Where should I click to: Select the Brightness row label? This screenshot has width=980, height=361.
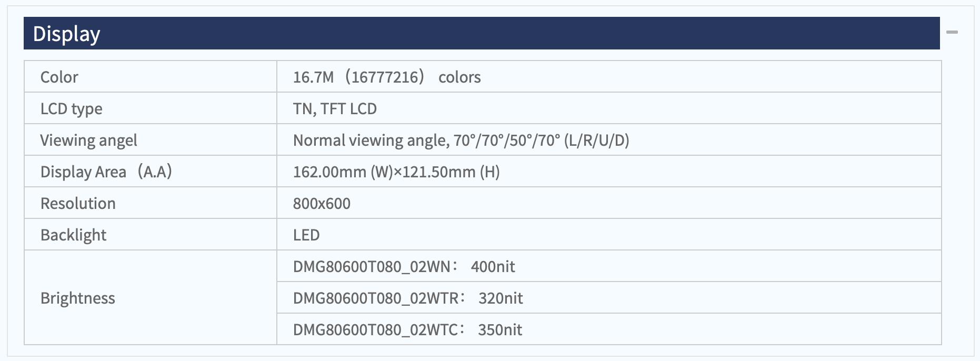tap(78, 298)
